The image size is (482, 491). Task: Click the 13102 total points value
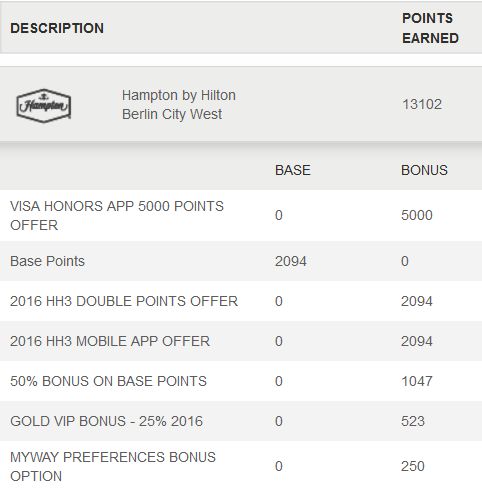point(422,104)
